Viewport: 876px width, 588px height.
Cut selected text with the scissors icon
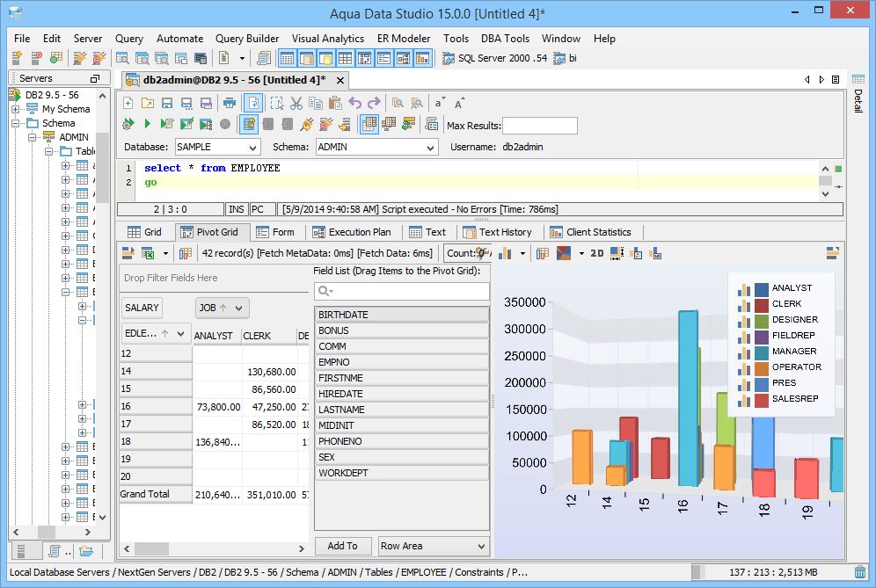tap(296, 103)
